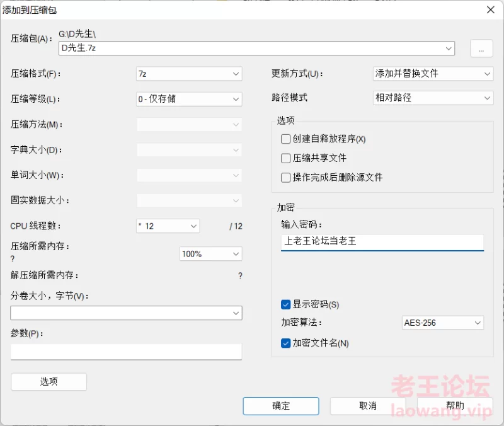Enable 操作完成后删除源文件 checkbox
Viewport: 504px width, 426px height.
(285, 178)
